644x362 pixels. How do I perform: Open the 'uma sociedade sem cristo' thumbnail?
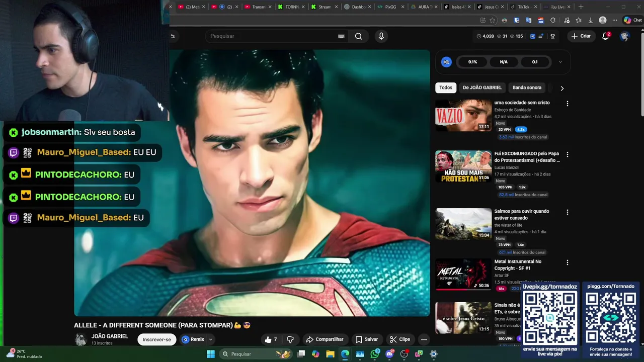coord(463,116)
